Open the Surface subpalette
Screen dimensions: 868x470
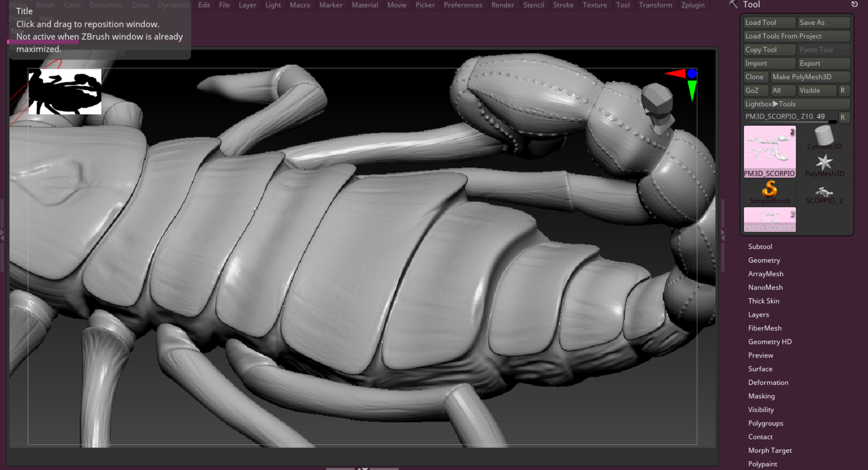pos(760,369)
